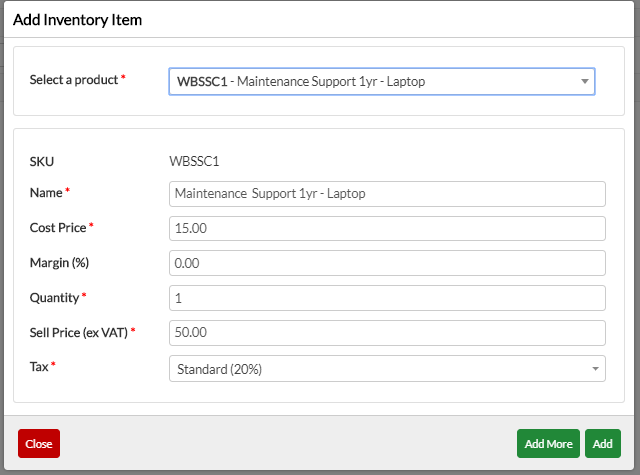Screen dimensions: 640x475
Task: Click the Cost Price label
Action: 58,228
